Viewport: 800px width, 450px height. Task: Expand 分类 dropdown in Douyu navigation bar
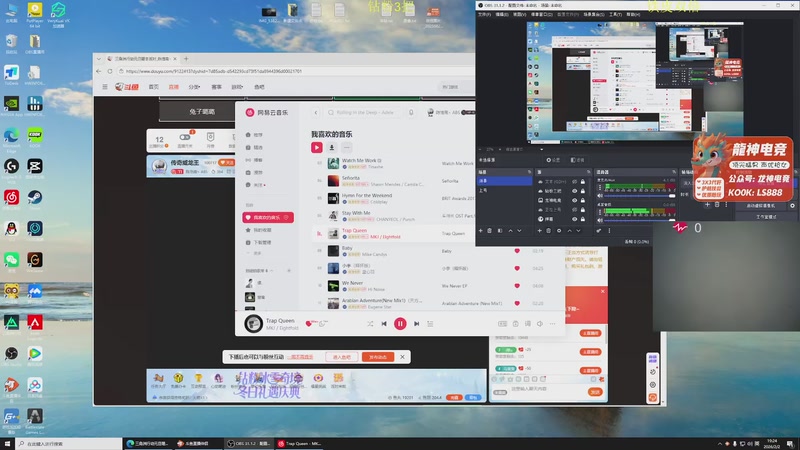pyautogui.click(x=194, y=87)
